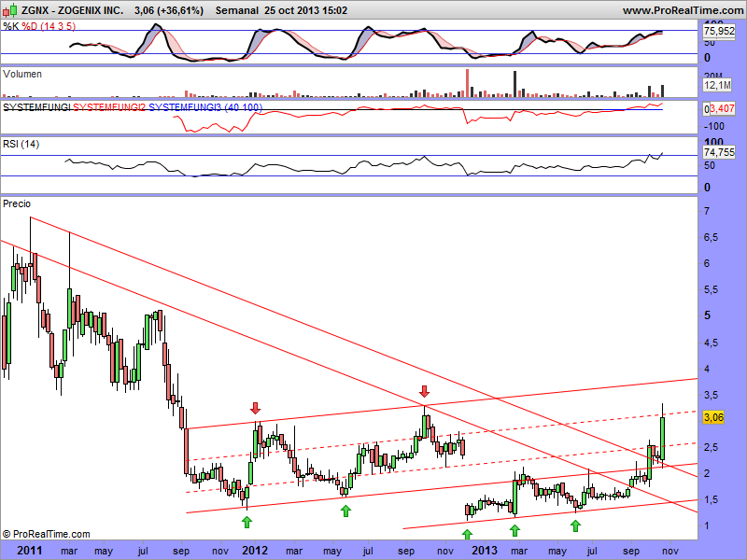Click the 'Volumen' panel label
This screenshot has height=560, width=747.
tap(22, 74)
